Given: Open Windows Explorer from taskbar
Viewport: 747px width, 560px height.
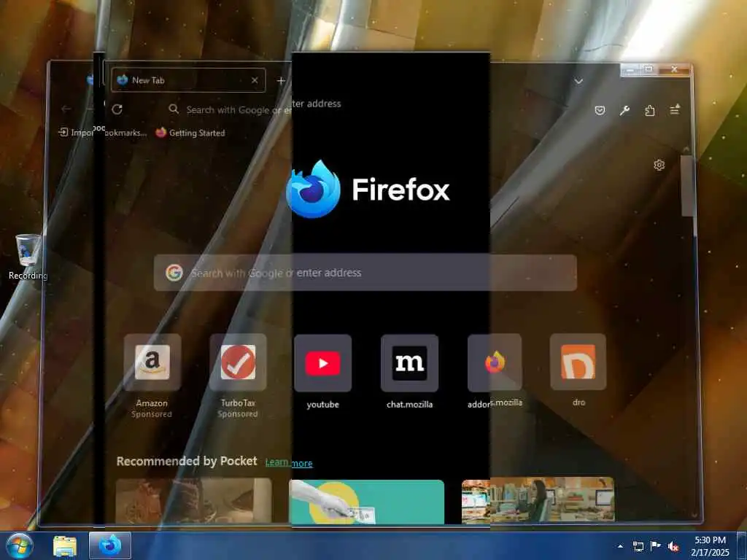Looking at the screenshot, I should [65, 545].
